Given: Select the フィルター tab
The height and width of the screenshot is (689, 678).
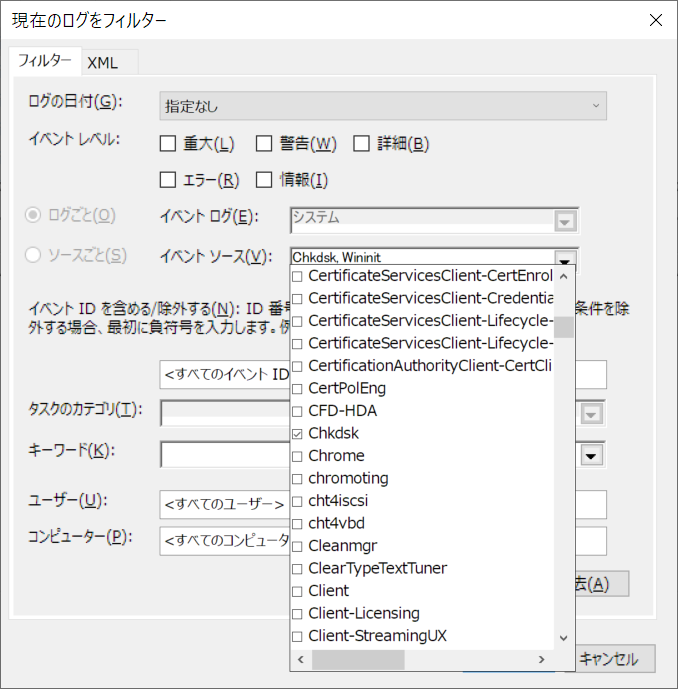Looking at the screenshot, I should [x=44, y=61].
